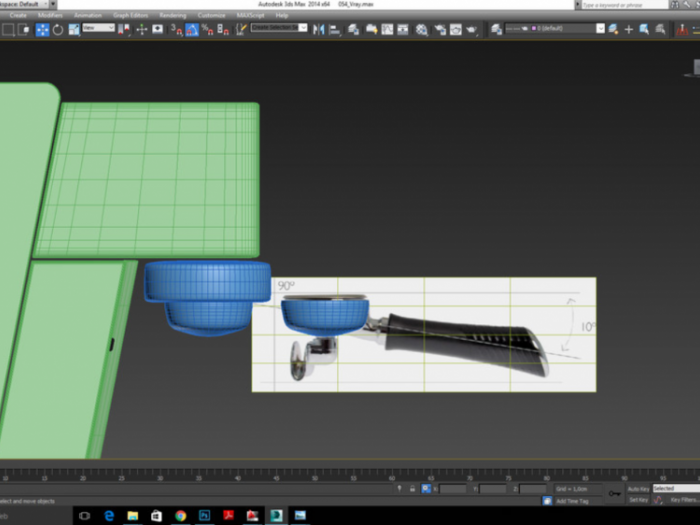Screen dimensions: 700x525
Task: Open the Graph Editors menu
Action: pos(130,15)
